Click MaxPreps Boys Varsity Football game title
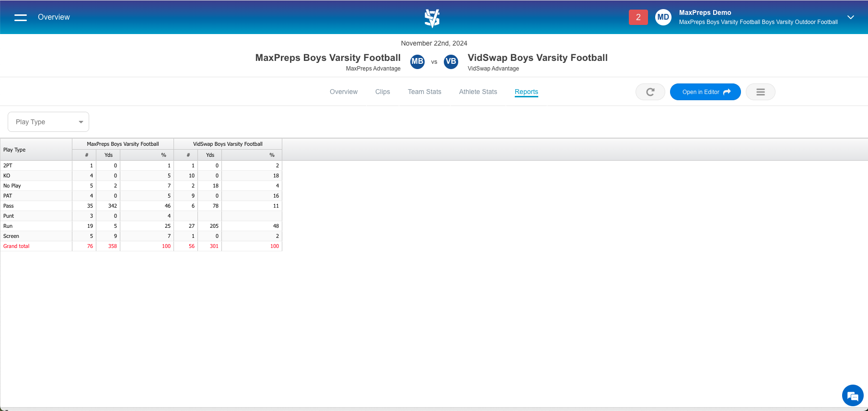Image resolution: width=868 pixels, height=411 pixels. tap(328, 58)
